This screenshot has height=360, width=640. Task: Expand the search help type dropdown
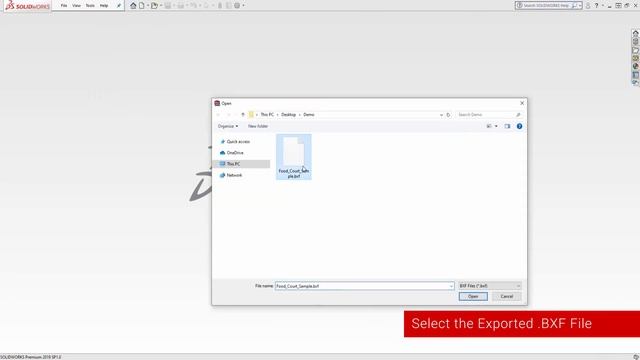580,6
